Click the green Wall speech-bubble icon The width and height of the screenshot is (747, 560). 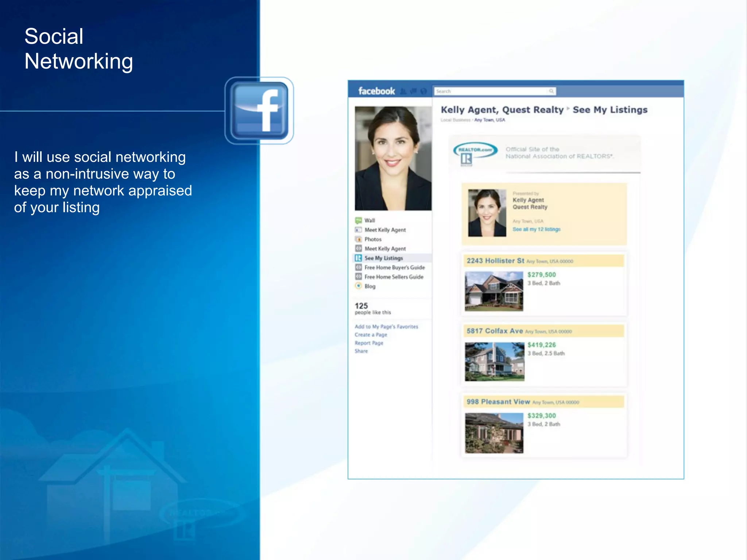pos(359,220)
